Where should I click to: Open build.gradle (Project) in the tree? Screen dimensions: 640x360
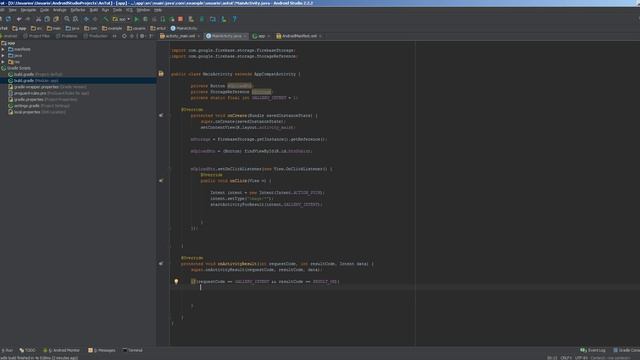coord(36,74)
